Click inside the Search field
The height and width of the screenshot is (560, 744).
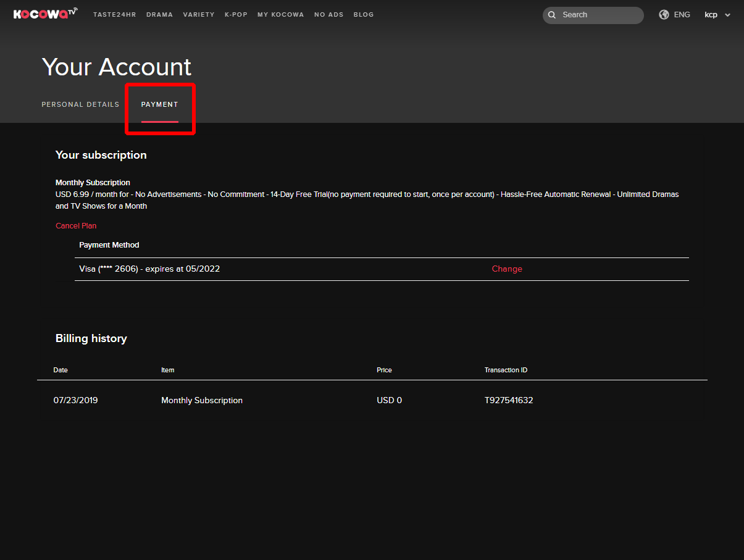(593, 15)
